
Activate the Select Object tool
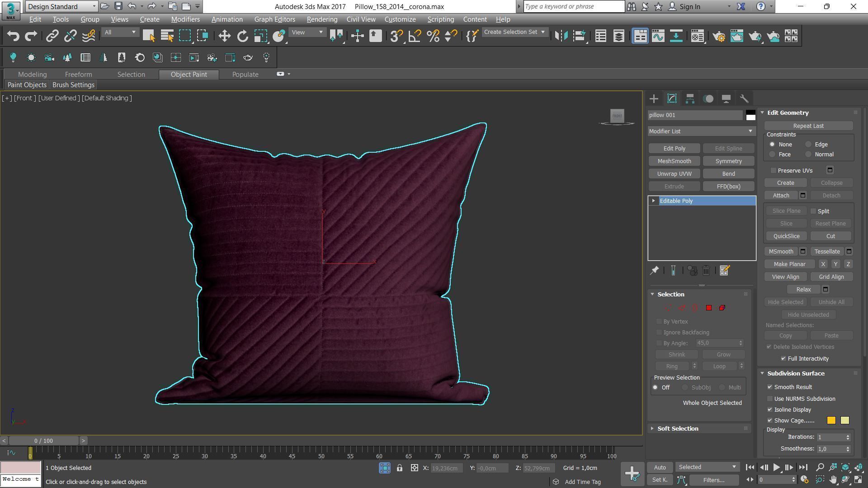click(149, 36)
